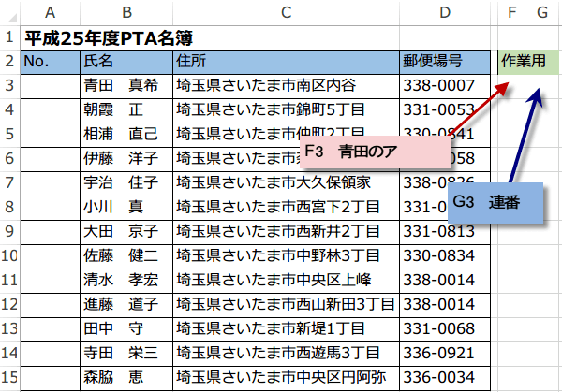The width and height of the screenshot is (562, 392).
Task: Select name cell 小川 真
Action: [x=126, y=208]
